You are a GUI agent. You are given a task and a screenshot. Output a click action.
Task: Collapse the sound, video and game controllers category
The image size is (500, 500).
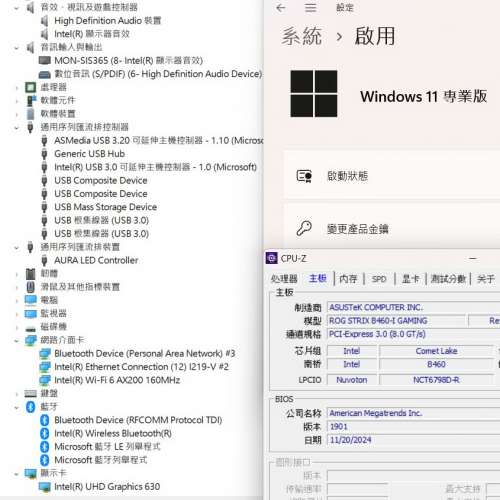(x=16, y=8)
